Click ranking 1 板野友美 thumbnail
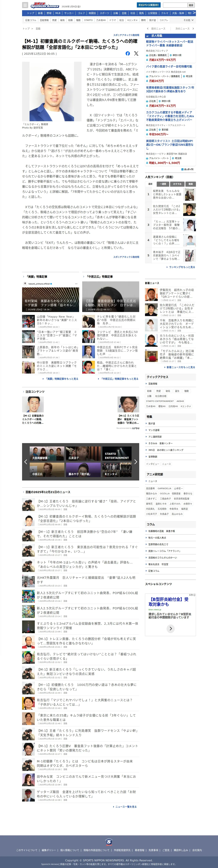Screen dimensions: 218x868 (x=189, y=194)
